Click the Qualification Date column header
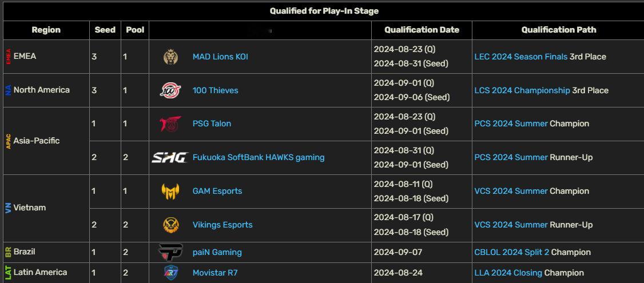Image resolution: width=644 pixels, height=283 pixels. (x=422, y=30)
